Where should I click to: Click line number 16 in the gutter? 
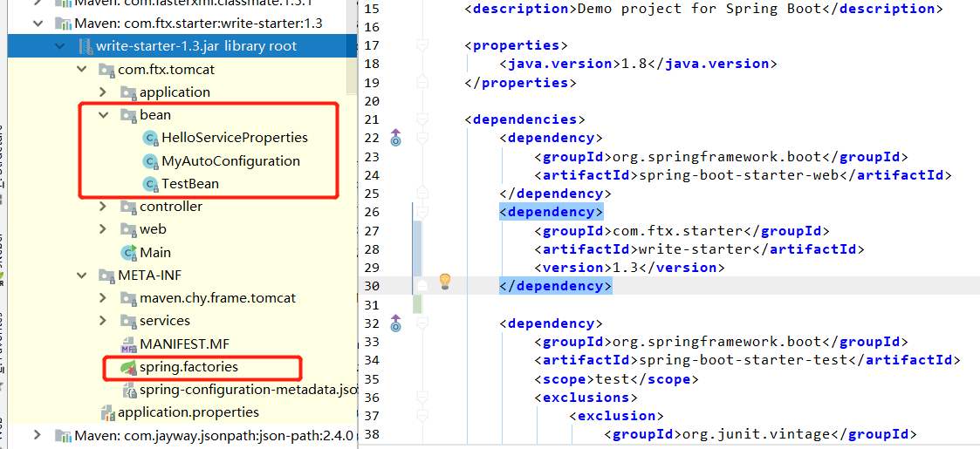(x=371, y=27)
